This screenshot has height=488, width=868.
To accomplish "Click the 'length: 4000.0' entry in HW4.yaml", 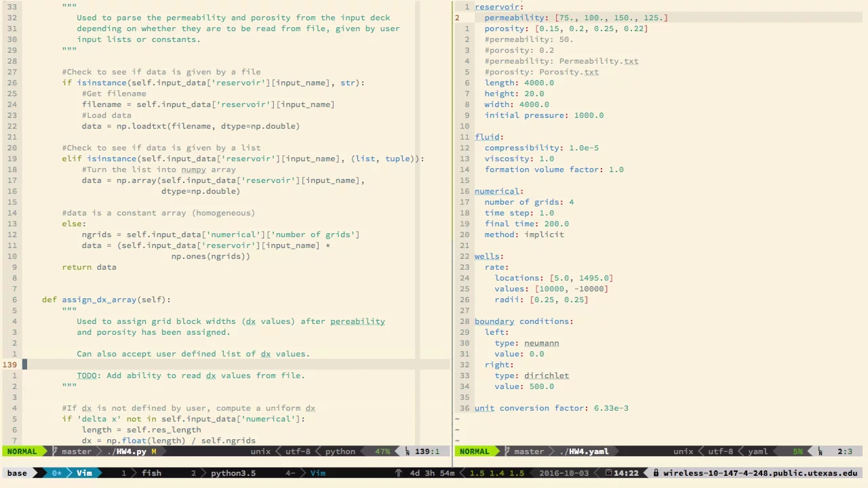I will [519, 83].
